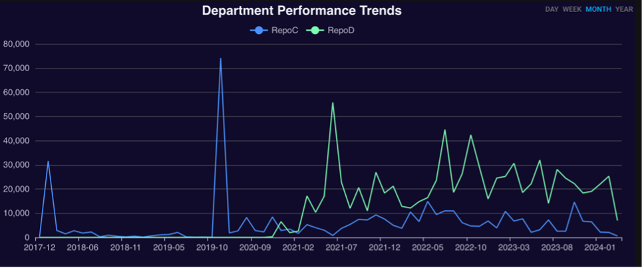Click the 40,000 y-axis label

17,141
